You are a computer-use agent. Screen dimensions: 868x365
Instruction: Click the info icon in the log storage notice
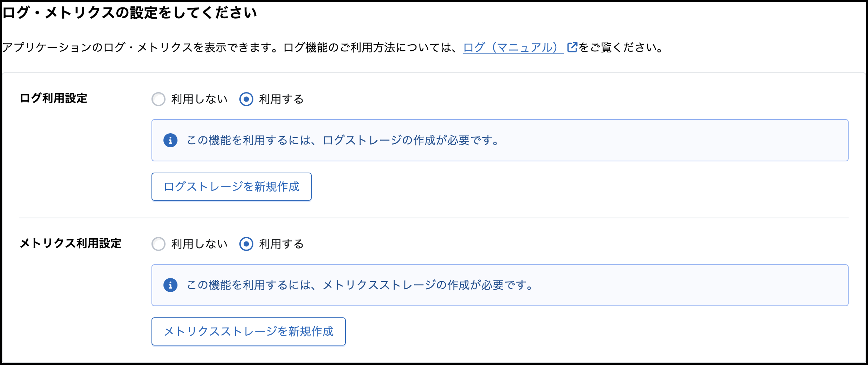[170, 140]
